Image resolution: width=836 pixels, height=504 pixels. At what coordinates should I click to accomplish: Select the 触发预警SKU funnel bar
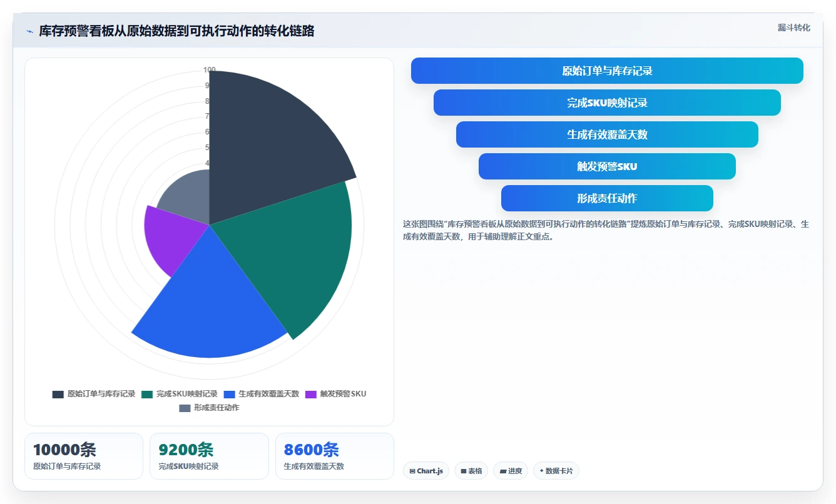click(x=607, y=166)
